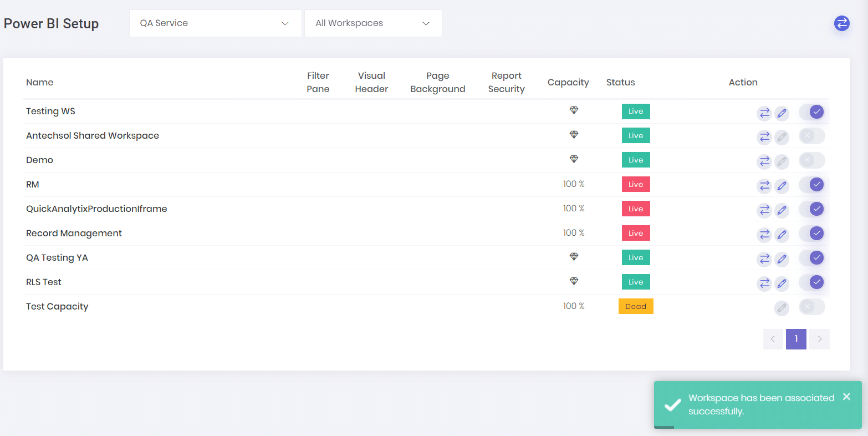This screenshot has height=436, width=868.
Task: Disable the association toggle for Testing WS
Action: coord(811,111)
